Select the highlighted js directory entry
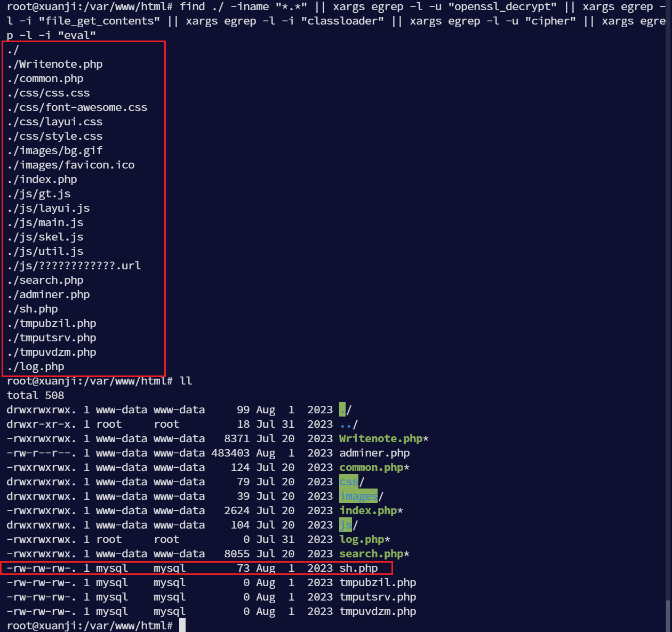The image size is (672, 632). 346,525
